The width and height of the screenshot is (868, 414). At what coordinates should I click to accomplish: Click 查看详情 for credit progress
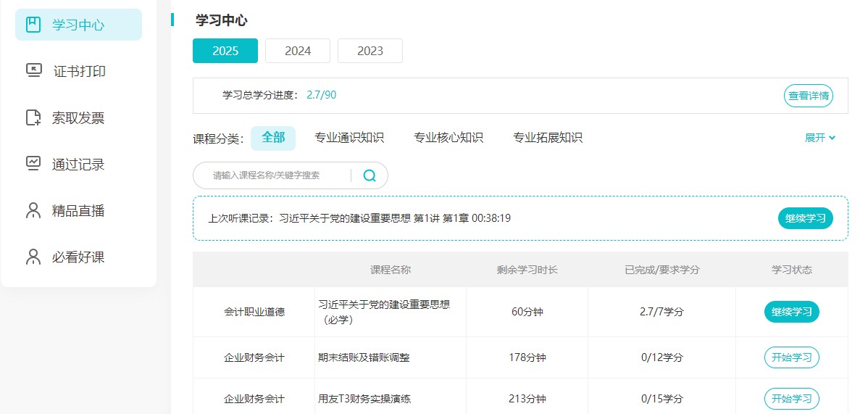808,96
